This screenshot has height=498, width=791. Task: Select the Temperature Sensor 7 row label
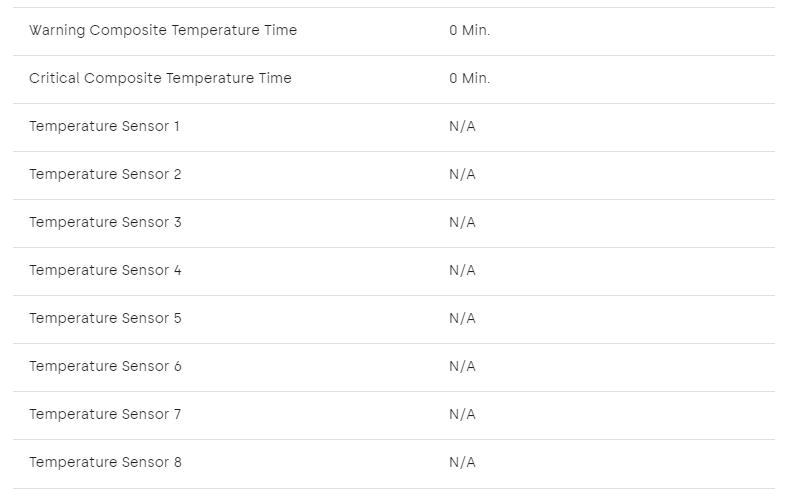click(105, 414)
